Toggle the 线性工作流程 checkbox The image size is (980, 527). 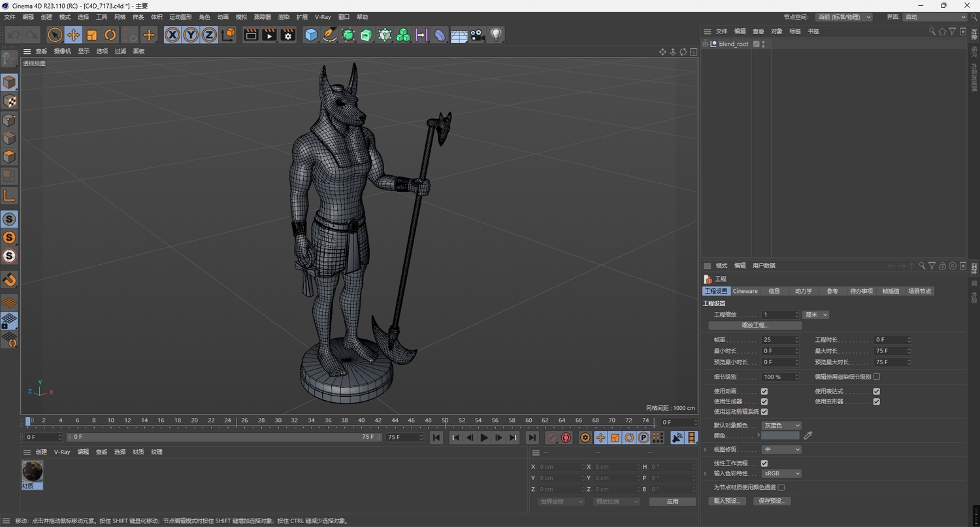[764, 463]
